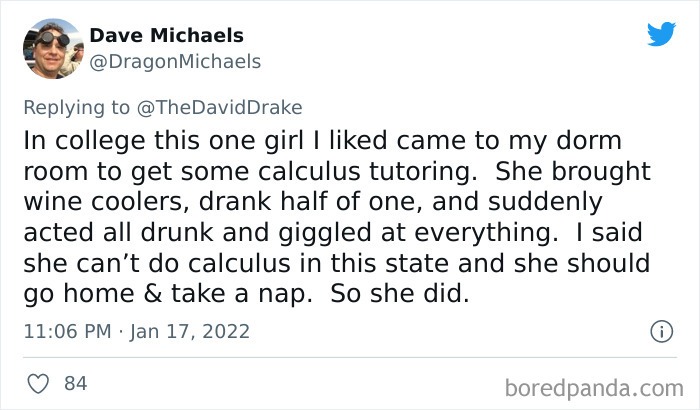Open the circled info icon
Screen dimensions: 700x410
coord(661,331)
